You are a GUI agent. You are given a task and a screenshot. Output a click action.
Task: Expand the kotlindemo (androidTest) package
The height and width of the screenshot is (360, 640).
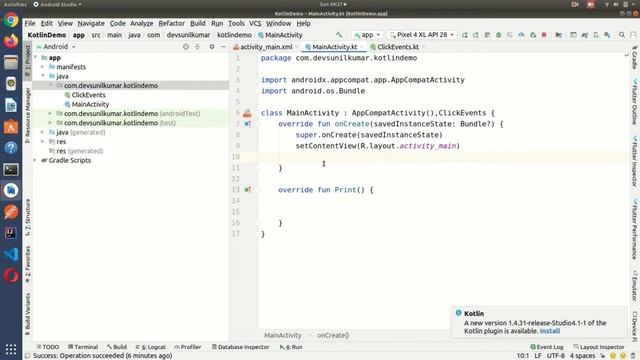50,113
